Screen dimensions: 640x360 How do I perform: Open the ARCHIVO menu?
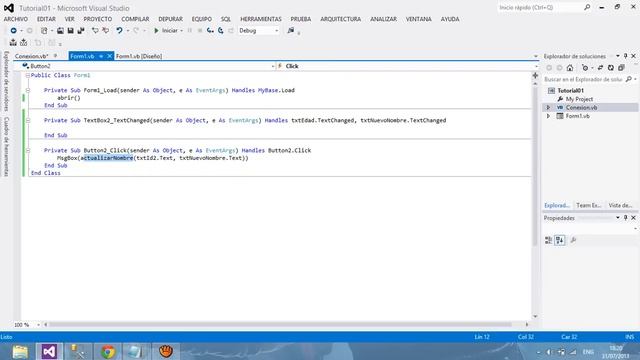click(16, 19)
